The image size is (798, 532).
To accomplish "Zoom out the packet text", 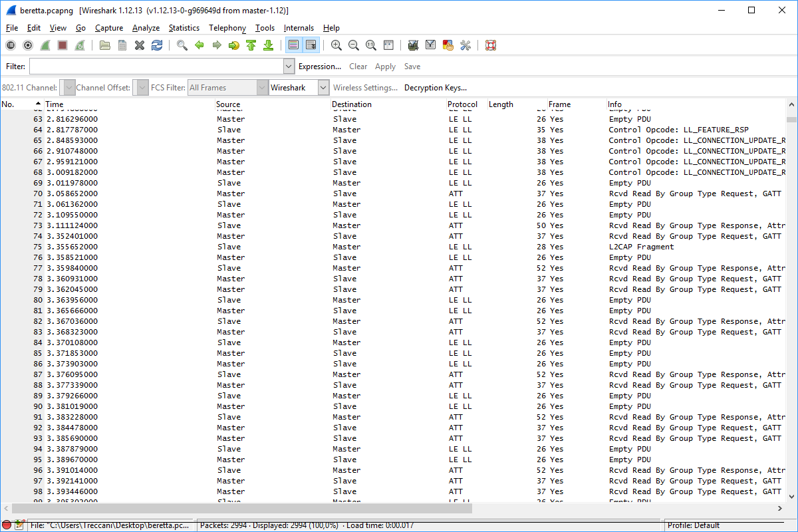I will click(354, 45).
